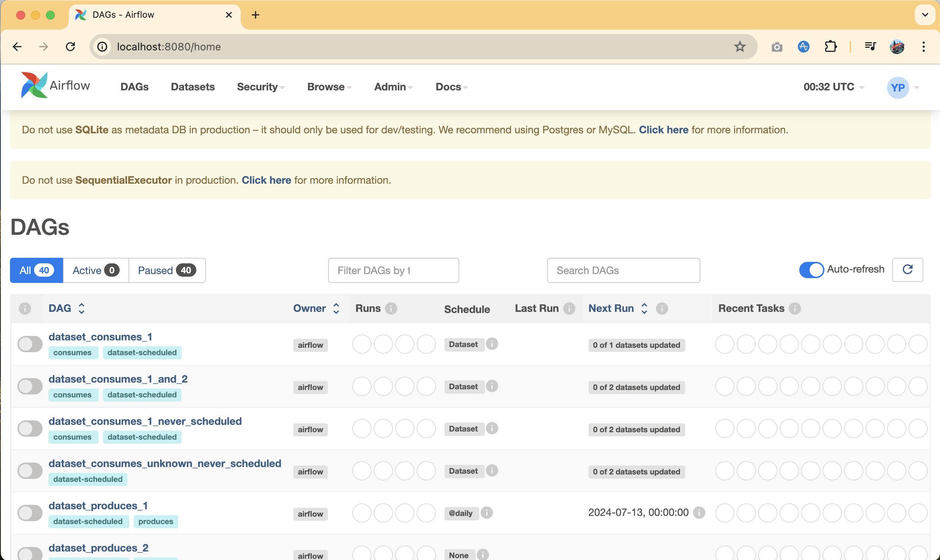Bookmark page with the star icon

point(739,47)
